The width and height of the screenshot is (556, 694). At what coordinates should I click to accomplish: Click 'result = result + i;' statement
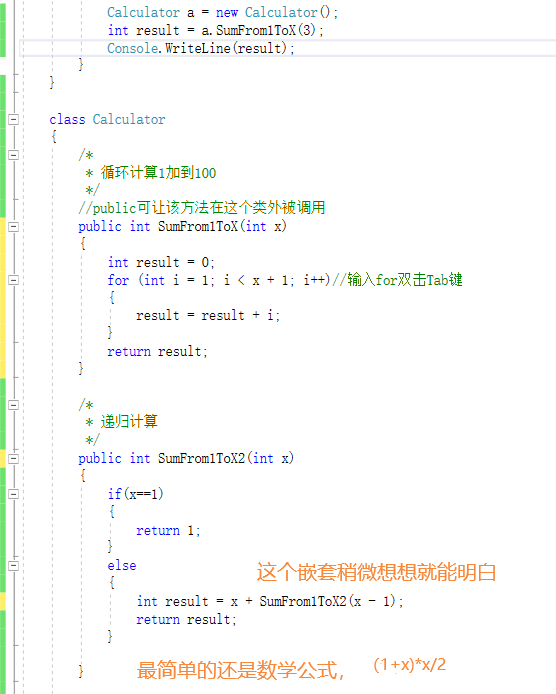pyautogui.click(x=208, y=316)
